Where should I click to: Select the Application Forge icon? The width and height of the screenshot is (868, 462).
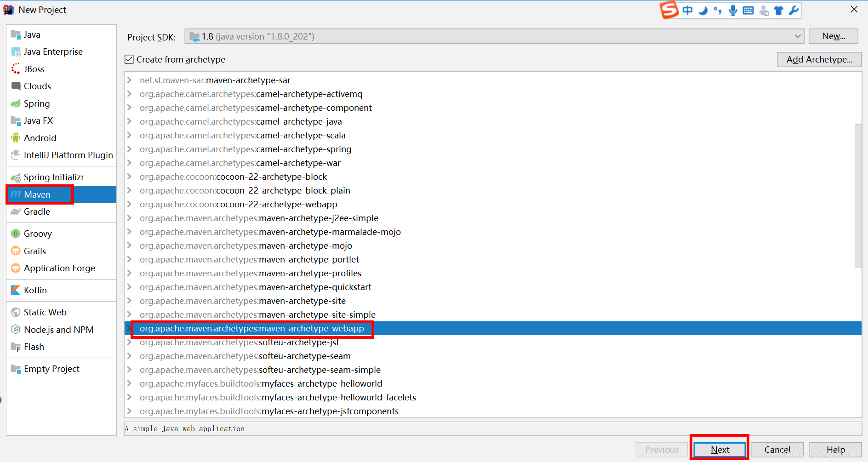(x=16, y=268)
